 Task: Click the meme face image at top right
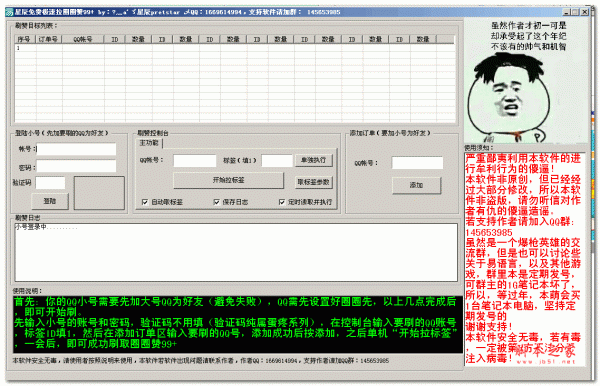point(525,80)
